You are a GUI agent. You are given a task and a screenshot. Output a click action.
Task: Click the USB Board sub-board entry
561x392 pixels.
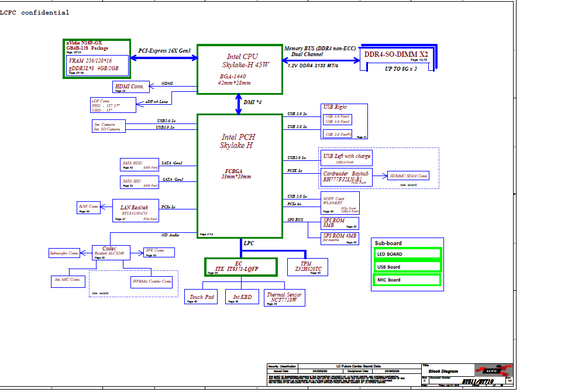[x=407, y=267]
